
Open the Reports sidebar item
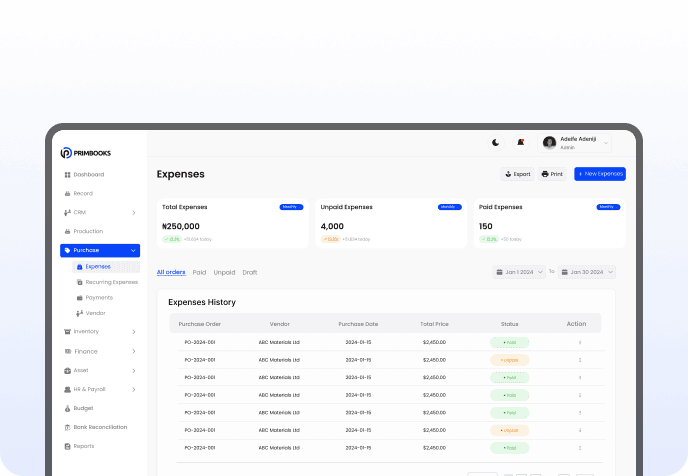pos(79,446)
